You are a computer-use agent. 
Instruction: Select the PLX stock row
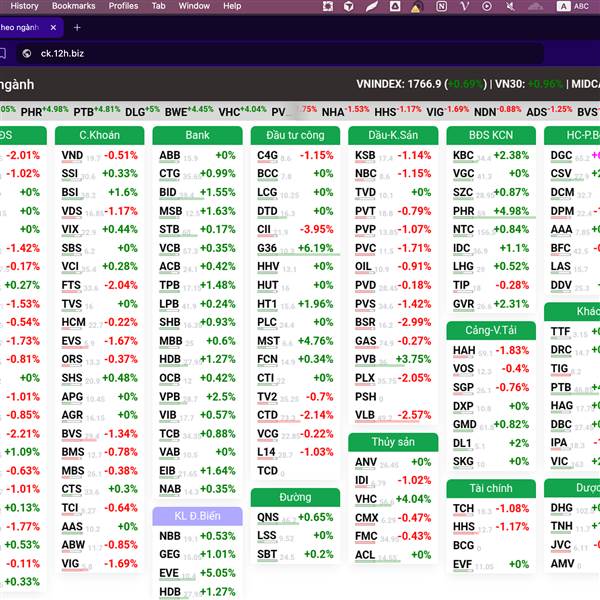(393, 378)
